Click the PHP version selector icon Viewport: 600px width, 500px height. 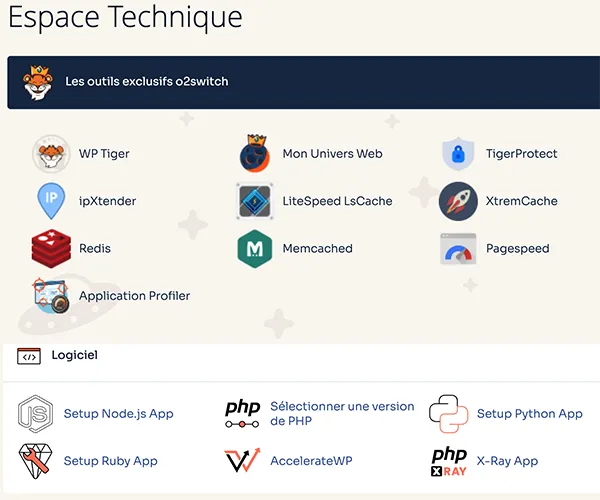(x=243, y=414)
